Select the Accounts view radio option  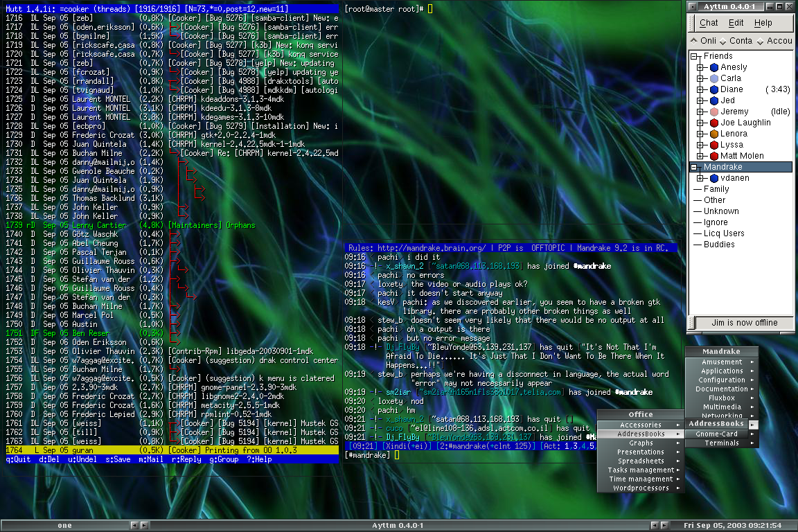[x=761, y=42]
